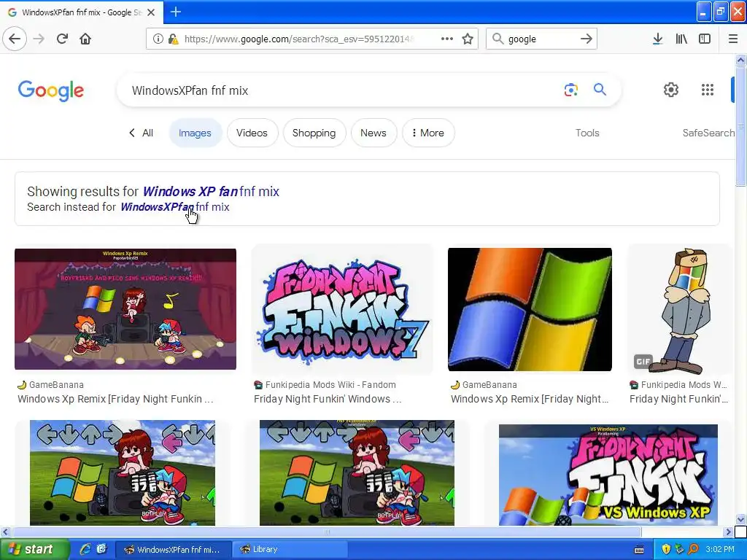Open Boyfriend and Pico Windows XP Remix thumbnail

point(125,308)
